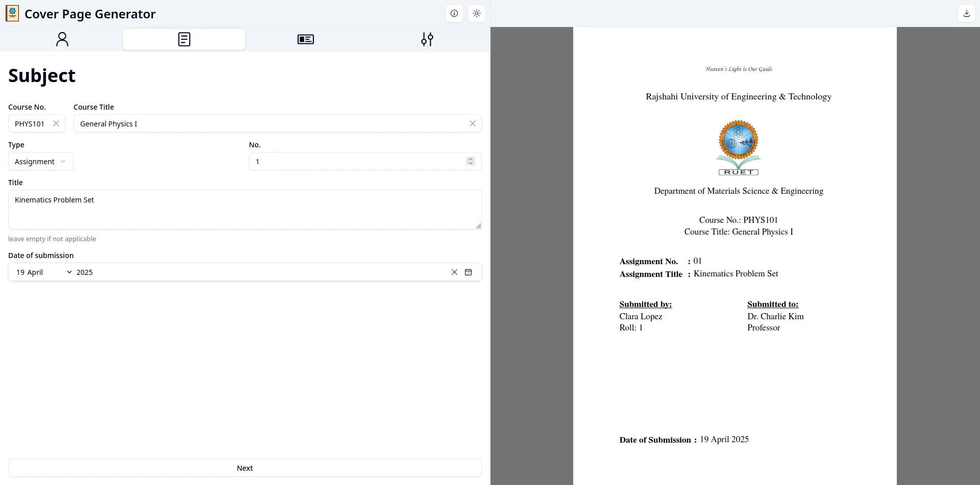The width and height of the screenshot is (980, 485).
Task: Switch to the subject document tab
Action: point(184,39)
